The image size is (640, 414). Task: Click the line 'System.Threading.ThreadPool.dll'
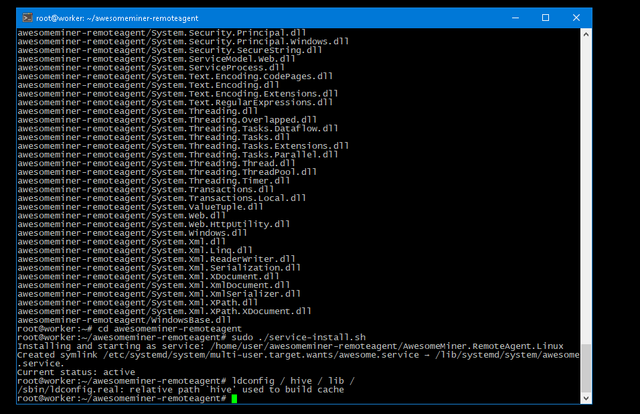coord(167,172)
